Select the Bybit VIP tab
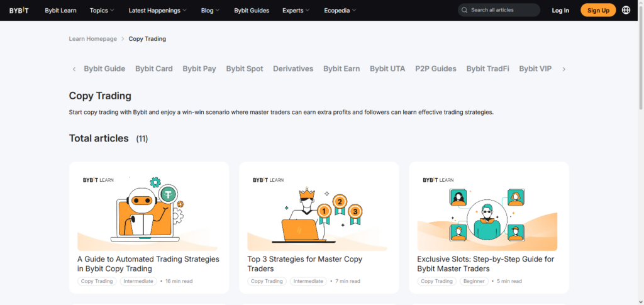The width and height of the screenshot is (644, 305). coord(535,69)
